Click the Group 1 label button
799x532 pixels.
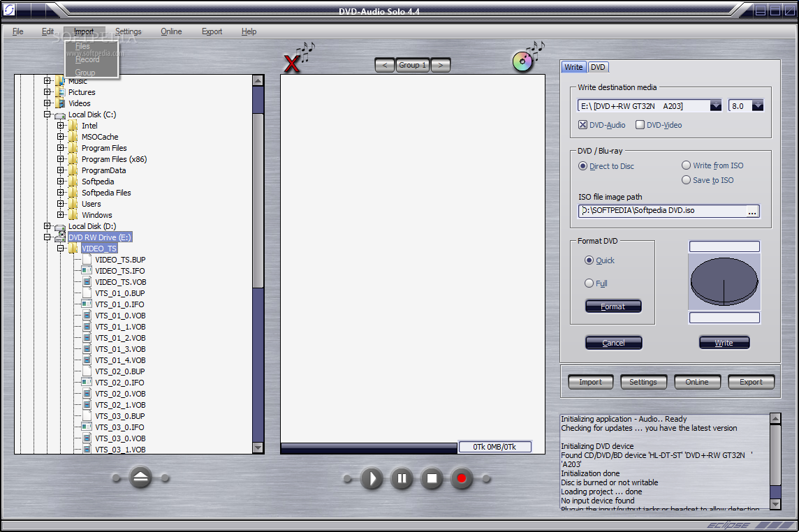pos(413,65)
